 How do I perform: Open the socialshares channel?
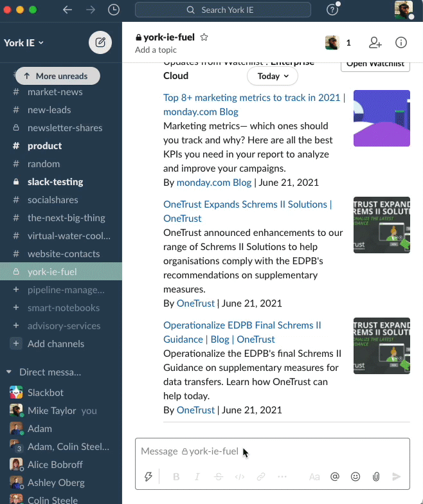click(x=61, y=200)
